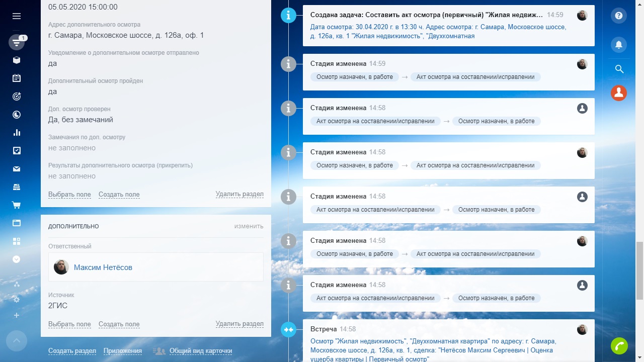Image resolution: width=644 pixels, height=362 pixels.
Task: Click 'не заполнено' under Замечания по доп. осмотру
Action: tap(72, 148)
